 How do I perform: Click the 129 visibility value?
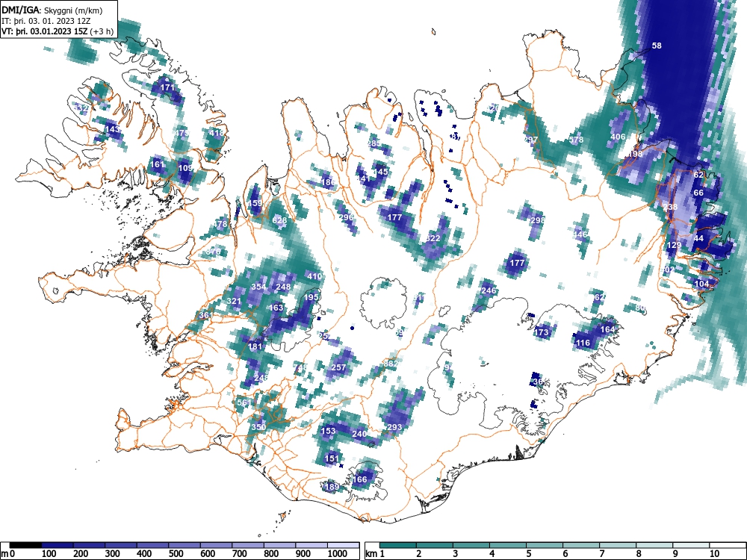click(x=674, y=245)
